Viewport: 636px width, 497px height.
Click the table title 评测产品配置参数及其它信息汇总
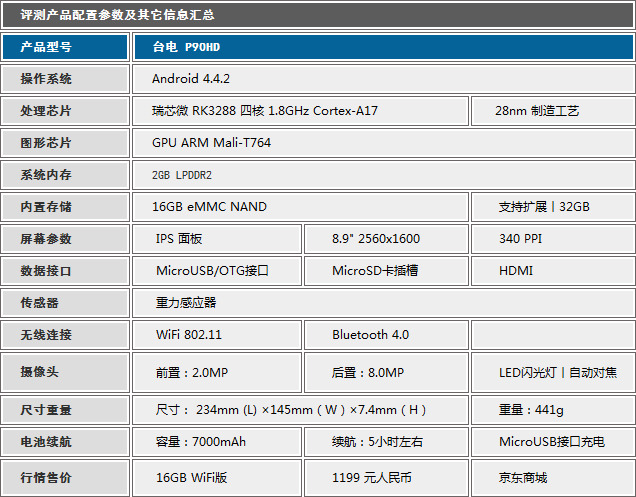[x=117, y=15]
